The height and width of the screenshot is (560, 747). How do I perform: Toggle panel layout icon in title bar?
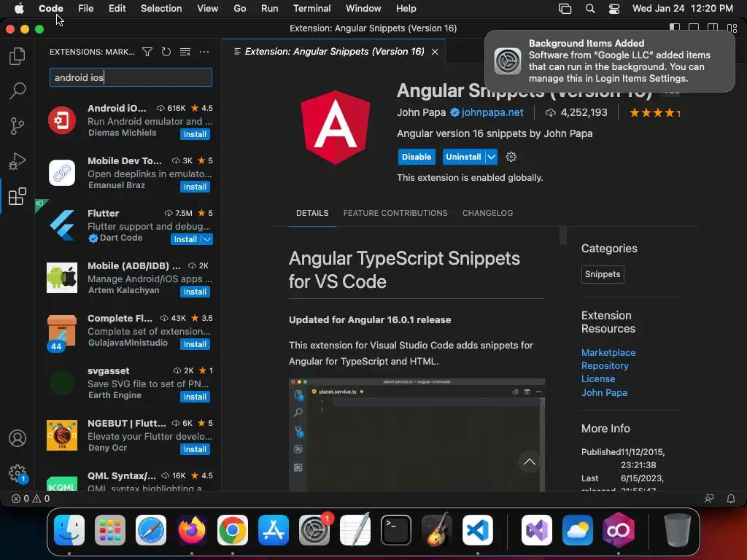694,28
